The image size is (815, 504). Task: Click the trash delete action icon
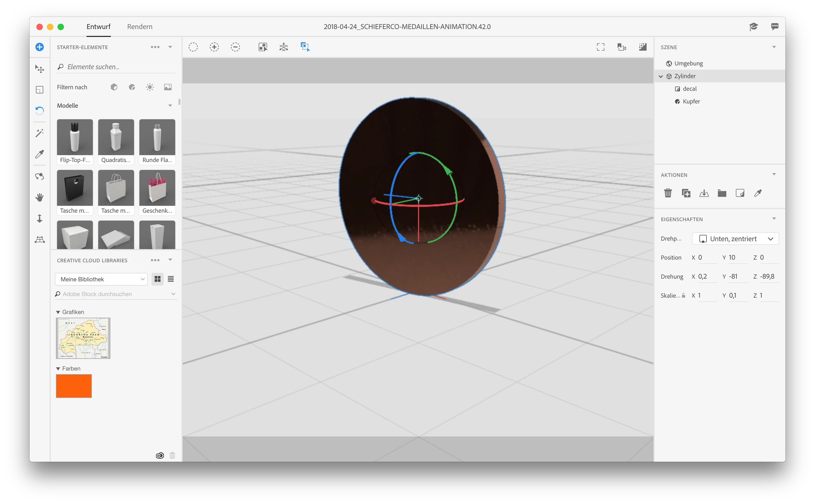tap(668, 193)
